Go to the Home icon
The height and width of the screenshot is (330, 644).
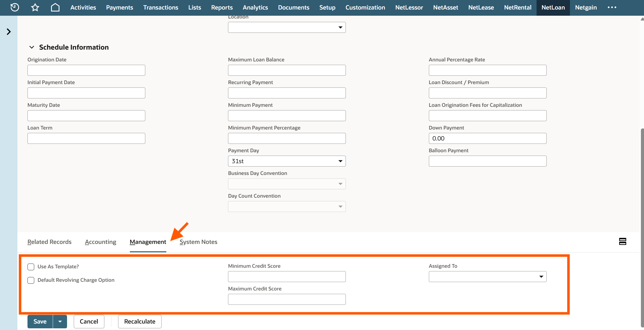click(55, 8)
